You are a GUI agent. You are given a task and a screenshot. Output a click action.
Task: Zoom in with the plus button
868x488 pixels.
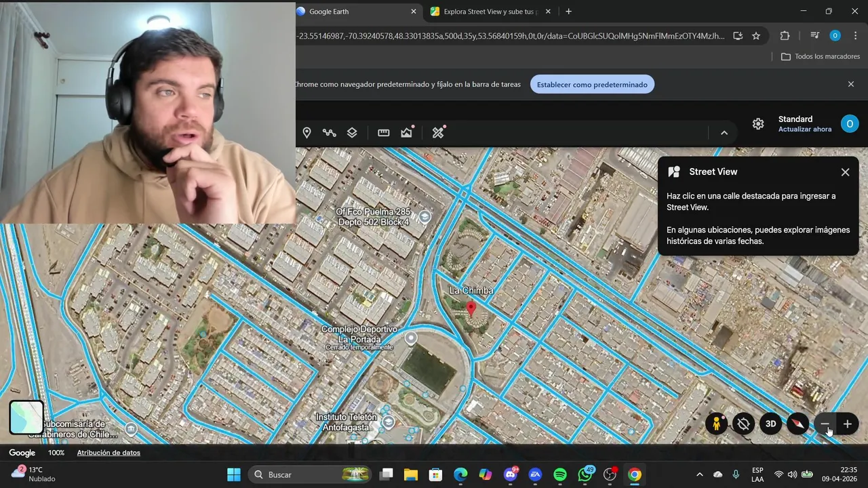point(847,424)
